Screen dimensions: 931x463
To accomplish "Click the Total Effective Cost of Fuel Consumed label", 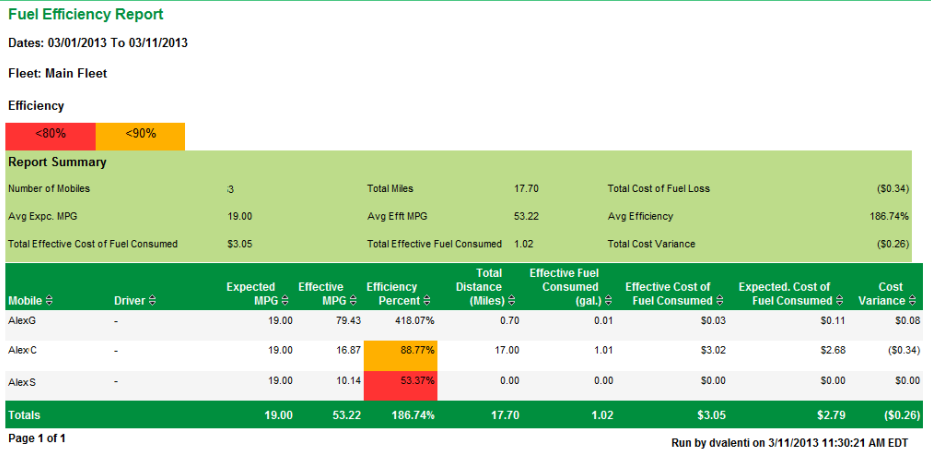I will tap(93, 244).
